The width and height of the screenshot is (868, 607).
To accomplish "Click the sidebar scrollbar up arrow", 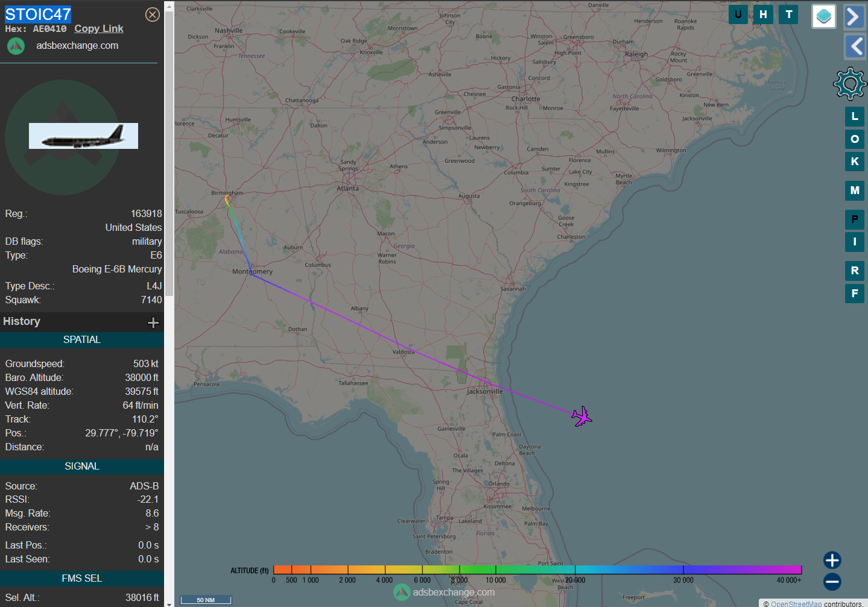I will point(169,6).
